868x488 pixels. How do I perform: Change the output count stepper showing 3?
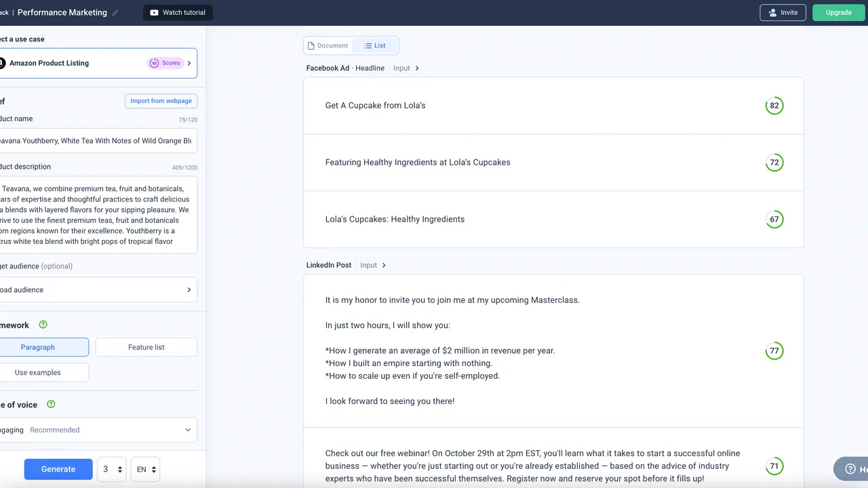click(x=112, y=469)
